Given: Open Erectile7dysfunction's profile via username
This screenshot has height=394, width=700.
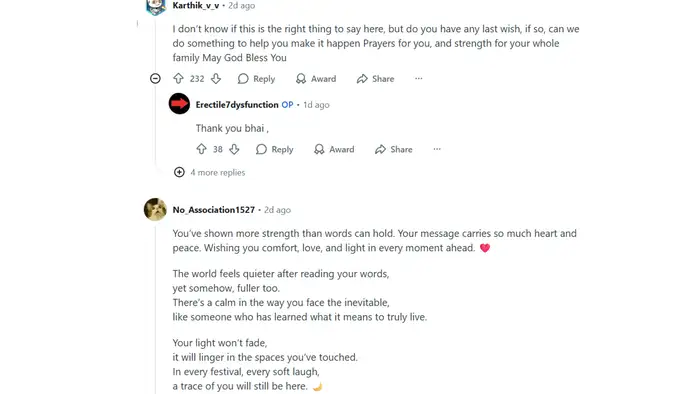Looking at the screenshot, I should pyautogui.click(x=237, y=104).
